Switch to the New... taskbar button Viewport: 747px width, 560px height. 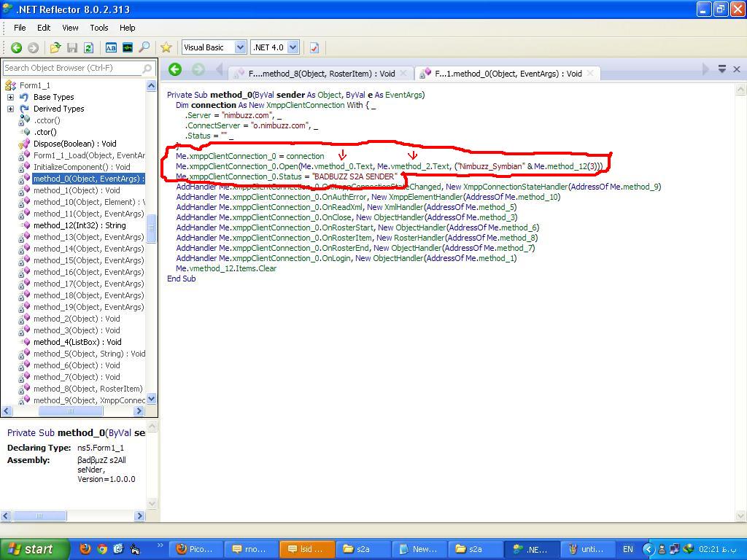(419, 549)
